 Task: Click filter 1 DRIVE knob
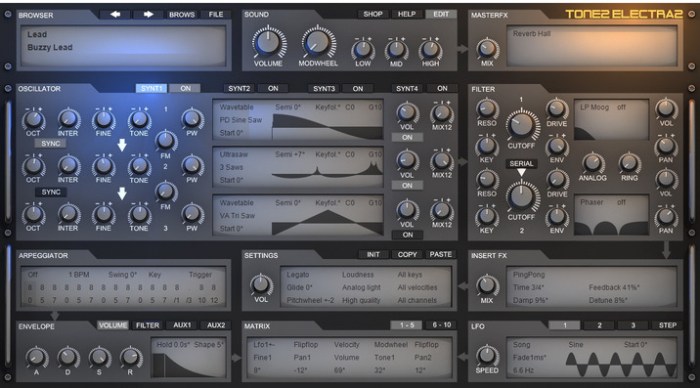click(557, 108)
